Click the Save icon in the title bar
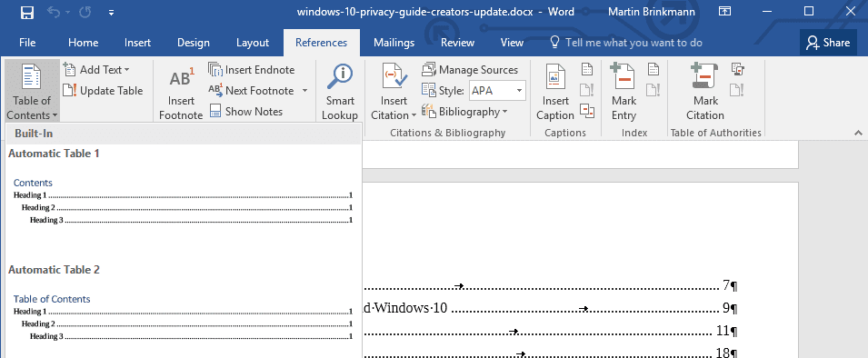The height and width of the screenshot is (358, 868). point(27,12)
